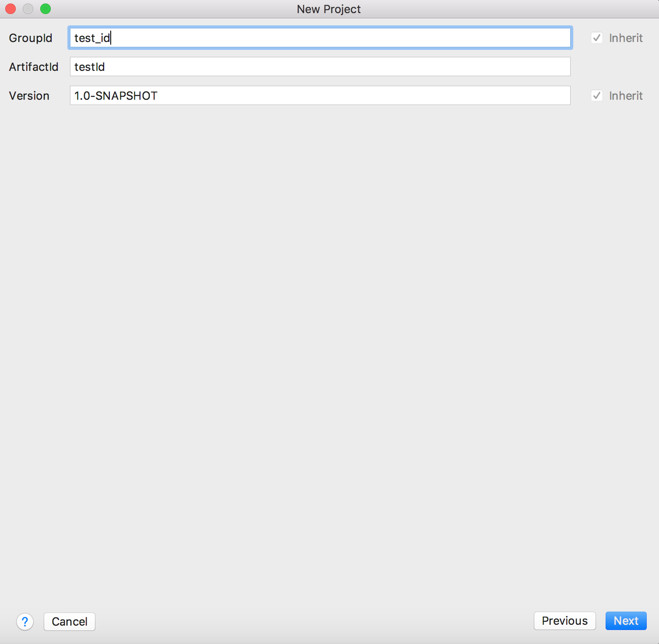
Task: Click the yellow minimize traffic light
Action: [28, 8]
